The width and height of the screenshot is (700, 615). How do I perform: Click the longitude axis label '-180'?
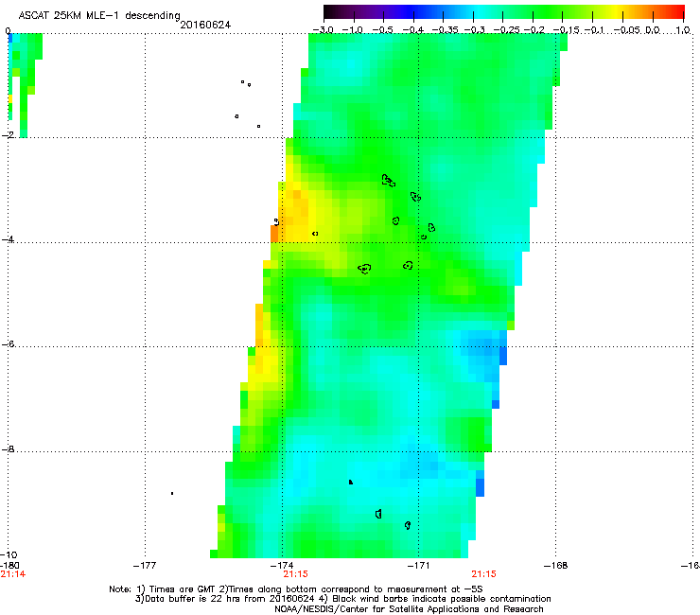[x=9, y=566]
